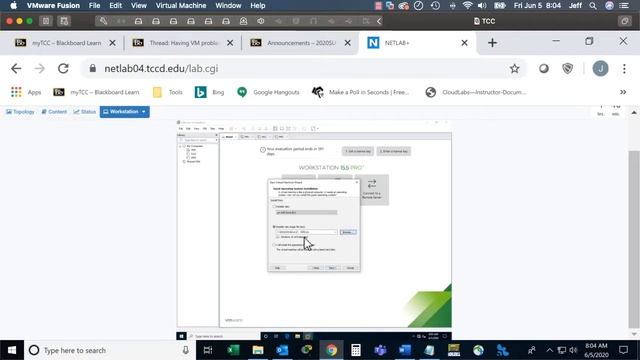Click Enter a license key button

393,151
